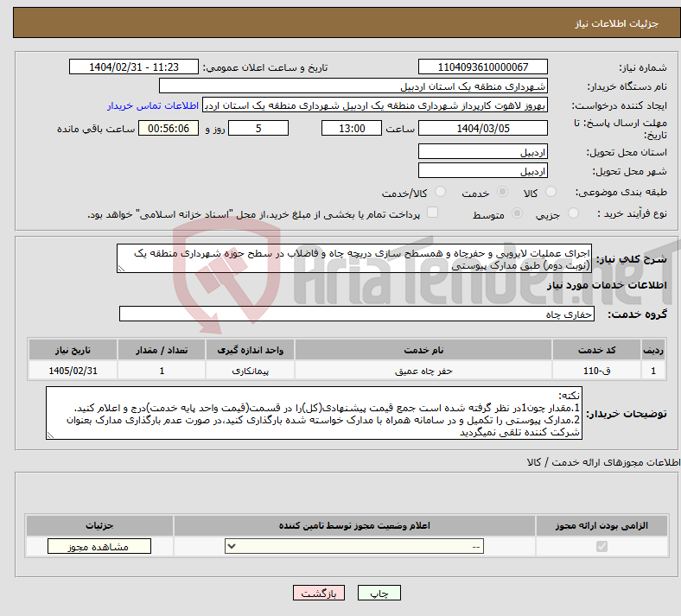Image resolution: width=681 pixels, height=616 pixels.
Task: Select the خدمت radio button
Action: click(x=502, y=192)
